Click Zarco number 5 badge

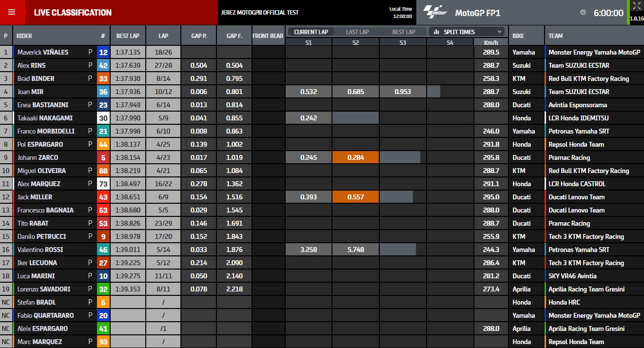(103, 157)
